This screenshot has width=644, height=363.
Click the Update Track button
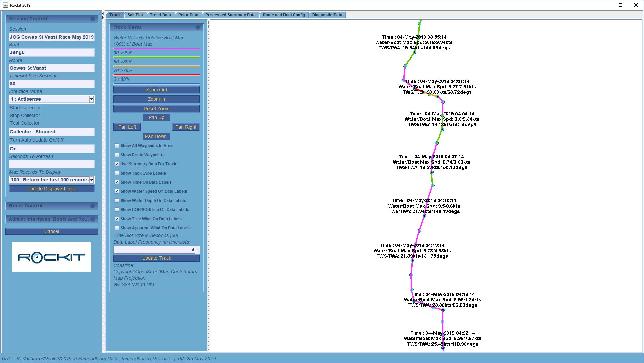(156, 258)
